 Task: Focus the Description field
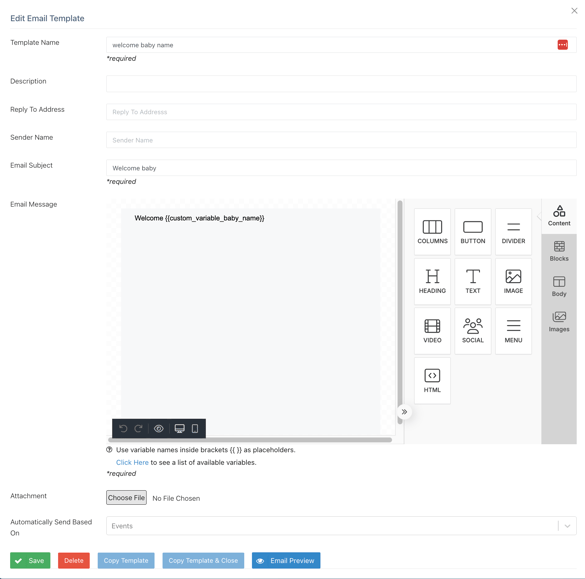click(341, 84)
